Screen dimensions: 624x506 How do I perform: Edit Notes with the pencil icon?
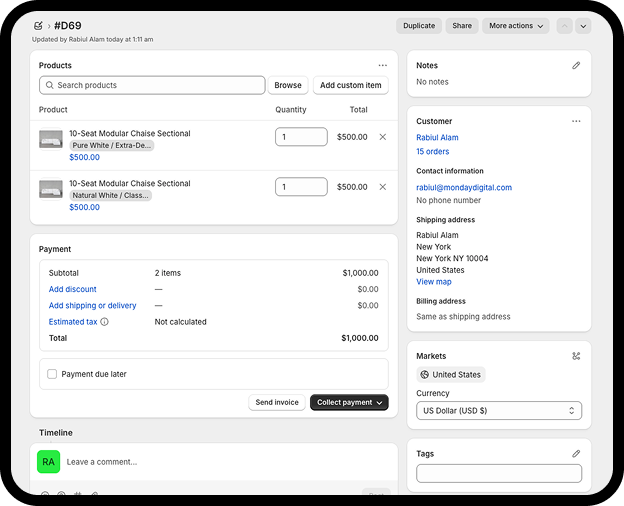[x=576, y=65]
